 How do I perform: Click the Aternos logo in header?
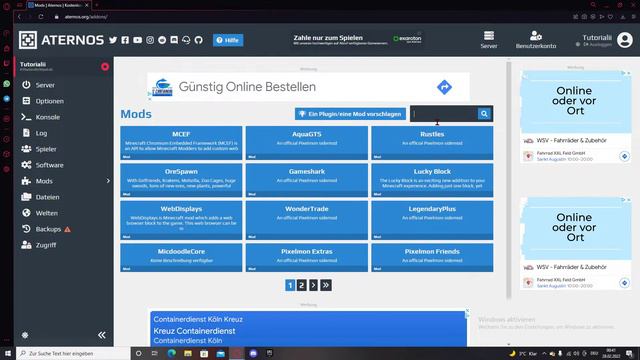tap(61, 40)
